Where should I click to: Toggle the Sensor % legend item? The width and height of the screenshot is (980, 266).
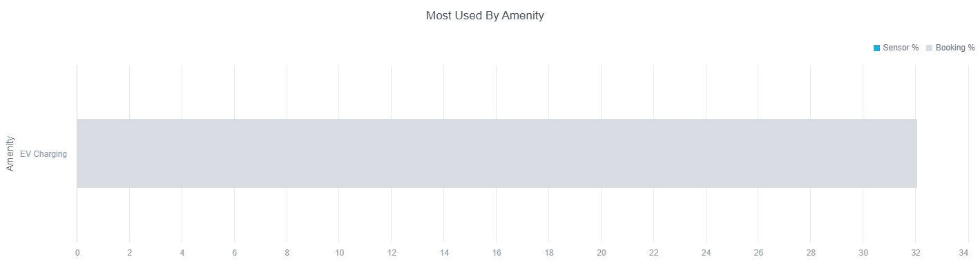click(x=896, y=48)
